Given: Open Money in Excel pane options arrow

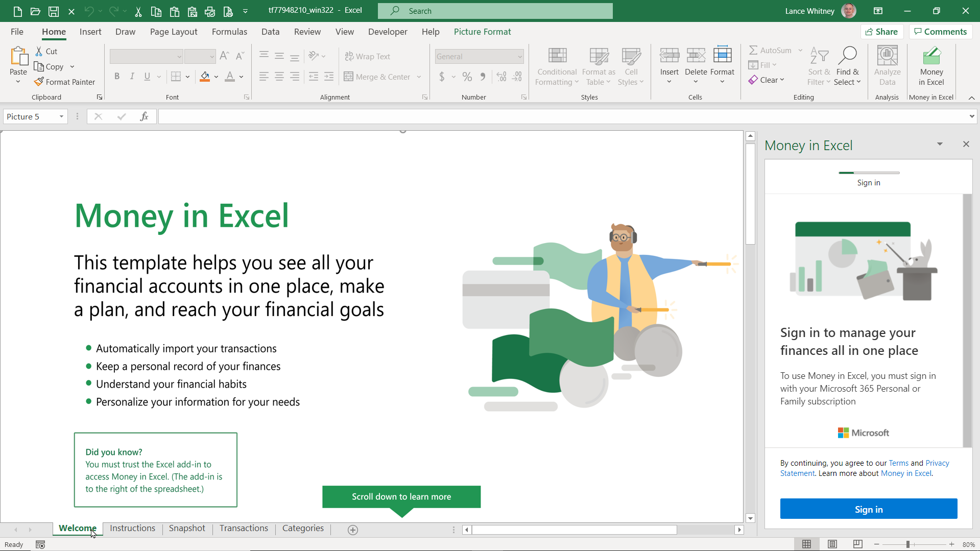Looking at the screenshot, I should (939, 144).
